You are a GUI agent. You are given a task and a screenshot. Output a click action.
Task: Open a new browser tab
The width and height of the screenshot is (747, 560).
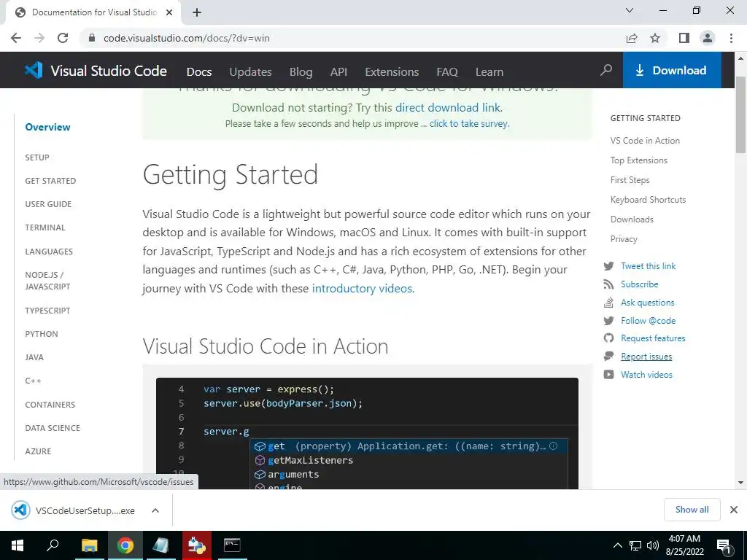(x=197, y=12)
